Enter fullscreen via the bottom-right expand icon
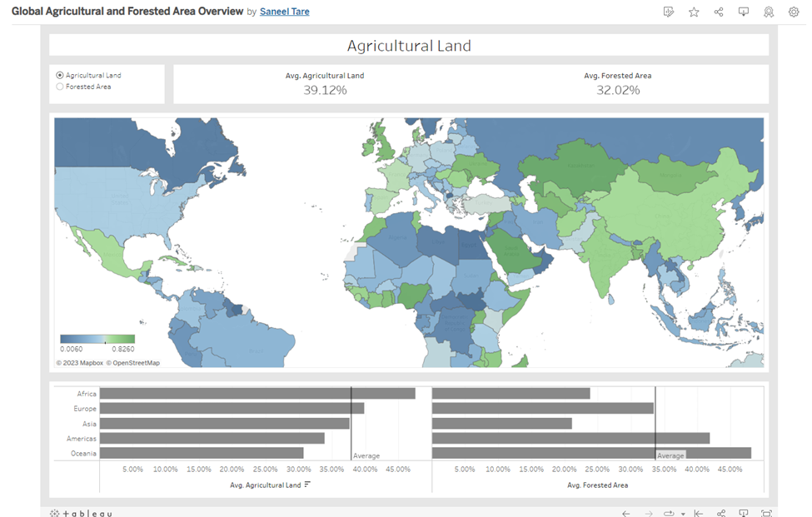 tap(767, 513)
